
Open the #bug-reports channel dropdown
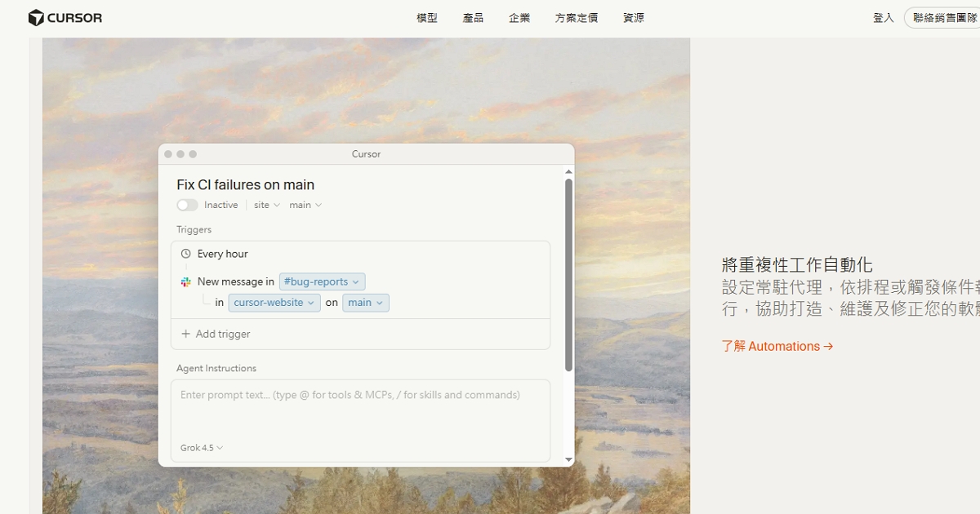(x=322, y=281)
